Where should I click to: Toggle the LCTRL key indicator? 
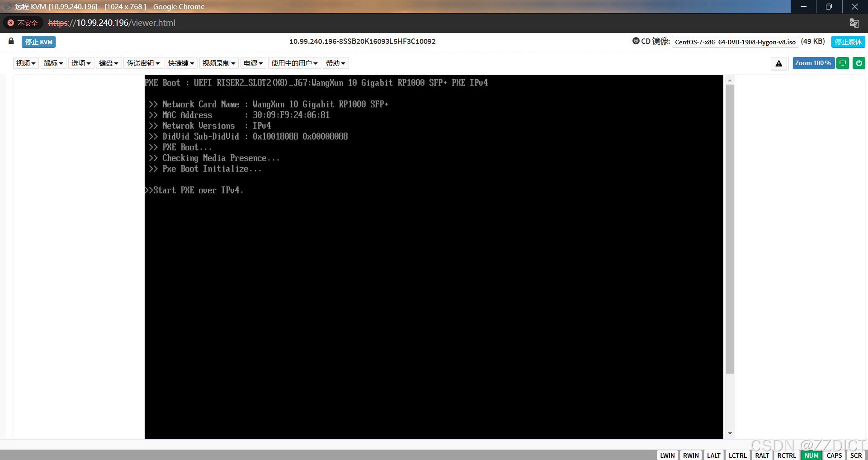737,455
